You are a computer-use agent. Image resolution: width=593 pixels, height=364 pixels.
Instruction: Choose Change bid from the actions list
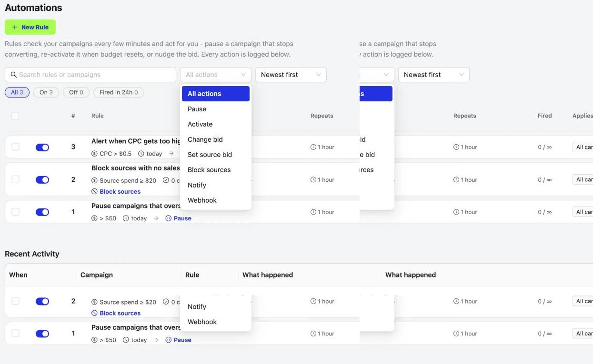pos(216,139)
